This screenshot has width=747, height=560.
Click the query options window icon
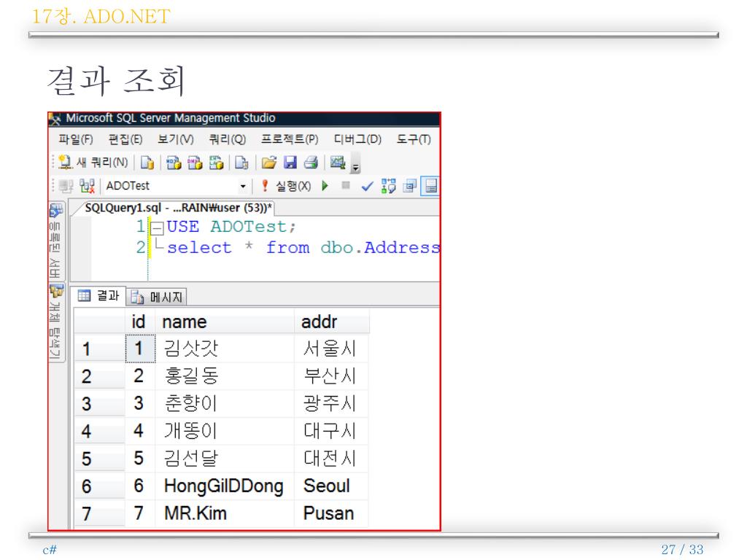(x=409, y=186)
